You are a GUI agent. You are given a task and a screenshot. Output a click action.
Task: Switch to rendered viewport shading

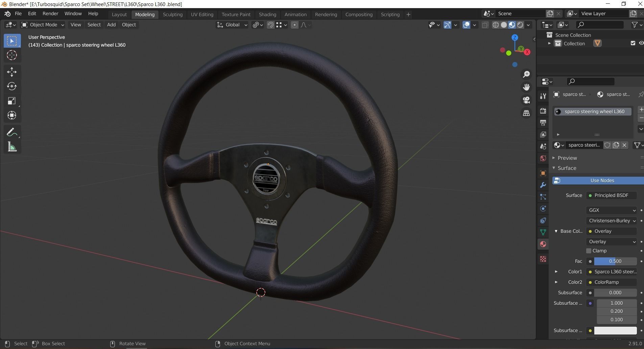[520, 25]
